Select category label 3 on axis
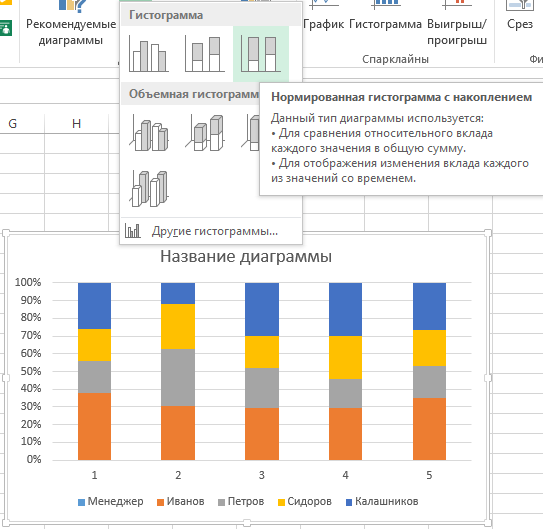Screen dimensions: 543x529 [x=262, y=475]
